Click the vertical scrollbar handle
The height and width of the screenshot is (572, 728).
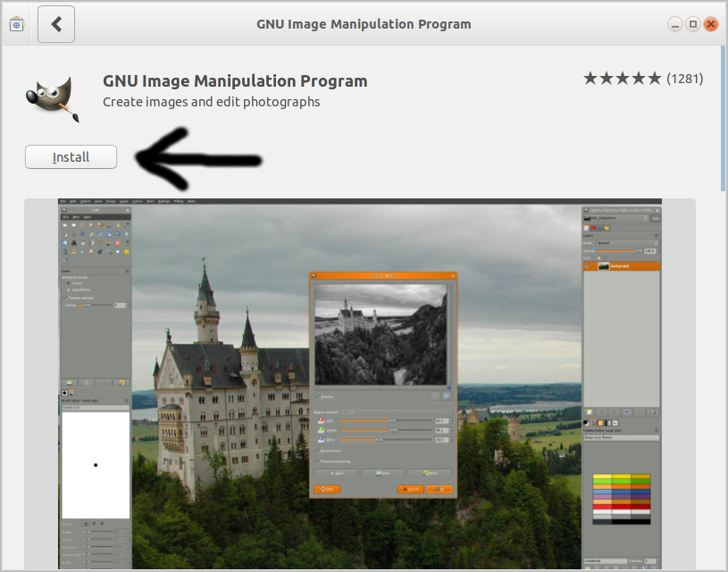[x=723, y=119]
